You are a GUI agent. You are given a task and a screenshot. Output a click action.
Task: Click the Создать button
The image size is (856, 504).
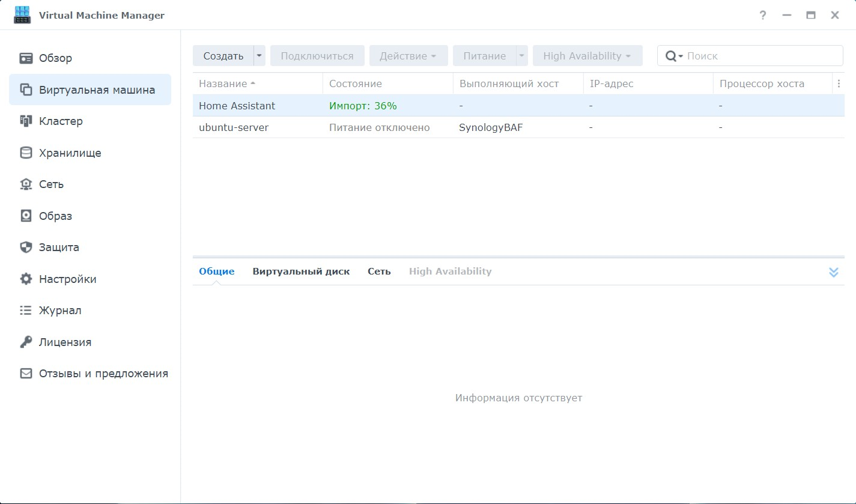(223, 56)
